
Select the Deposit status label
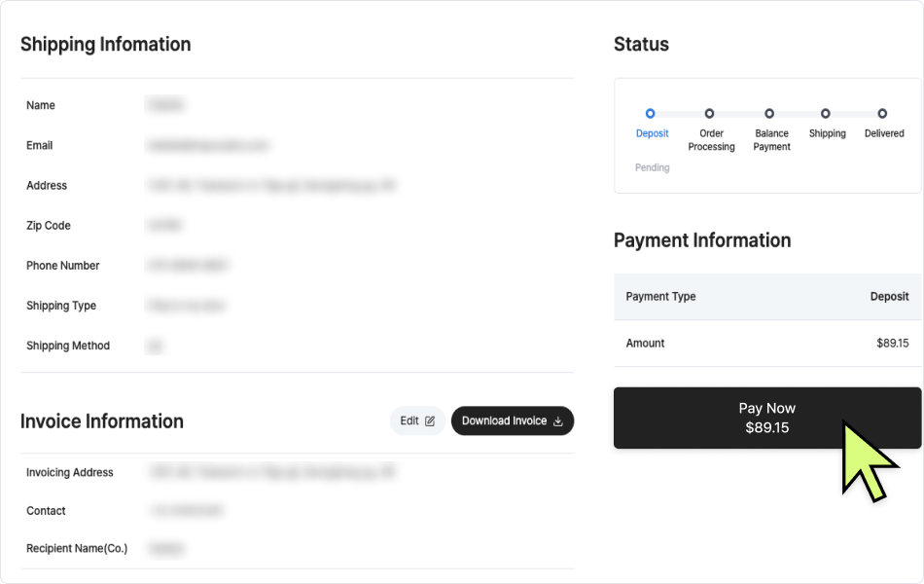pyautogui.click(x=652, y=133)
